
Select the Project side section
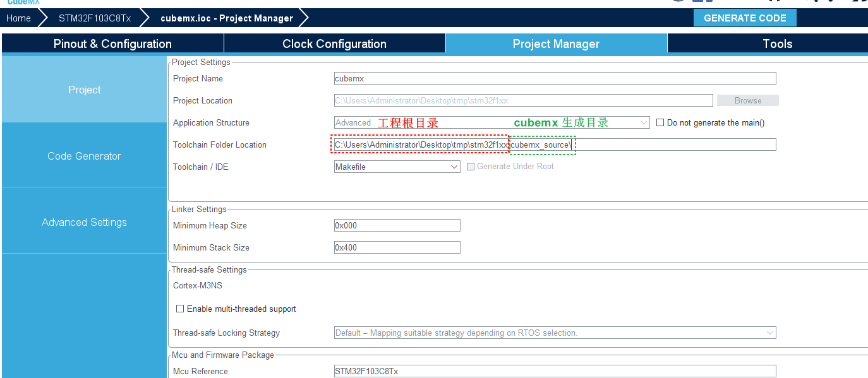tap(84, 90)
